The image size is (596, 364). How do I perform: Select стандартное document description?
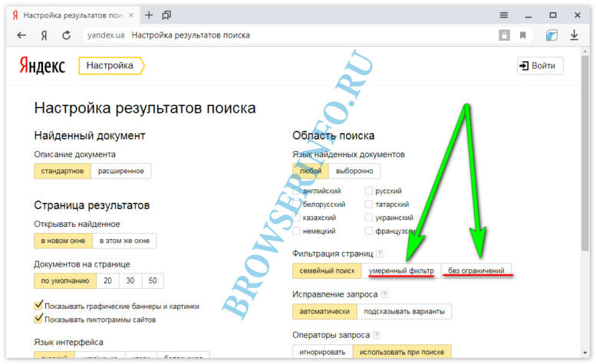62,171
